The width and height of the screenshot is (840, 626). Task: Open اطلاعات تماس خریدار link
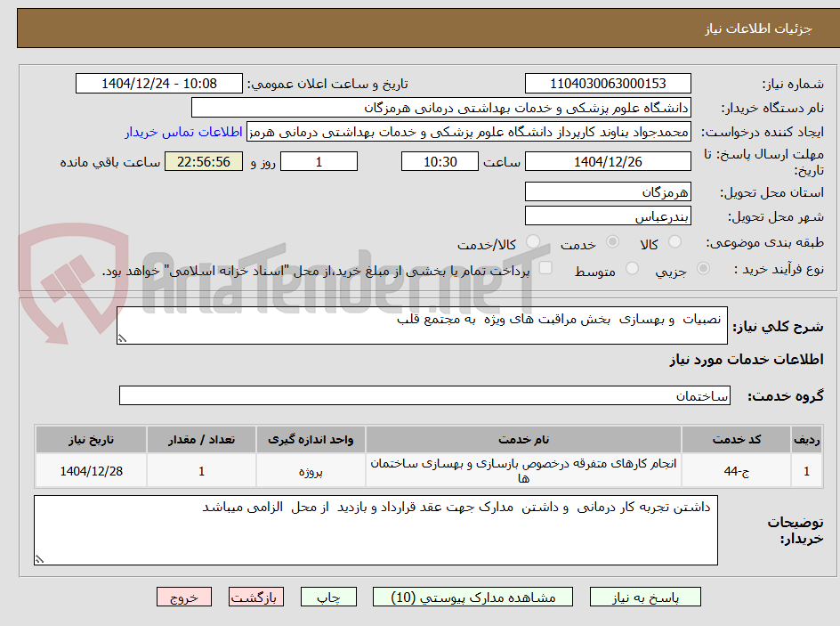[x=183, y=132]
